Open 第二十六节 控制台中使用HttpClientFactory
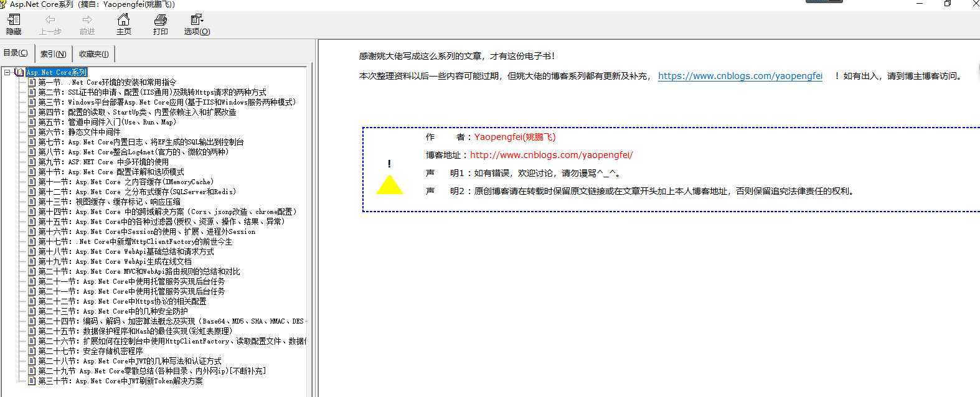The width and height of the screenshot is (980, 397). (172, 341)
